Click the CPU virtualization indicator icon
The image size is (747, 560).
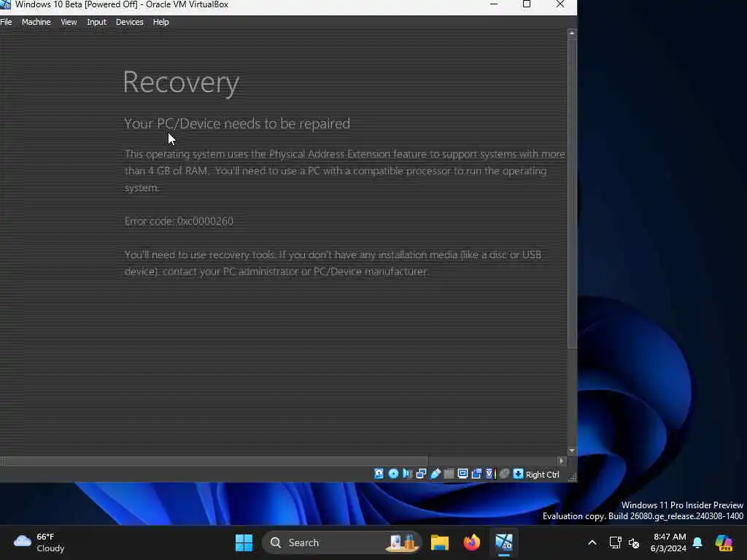(x=490, y=473)
